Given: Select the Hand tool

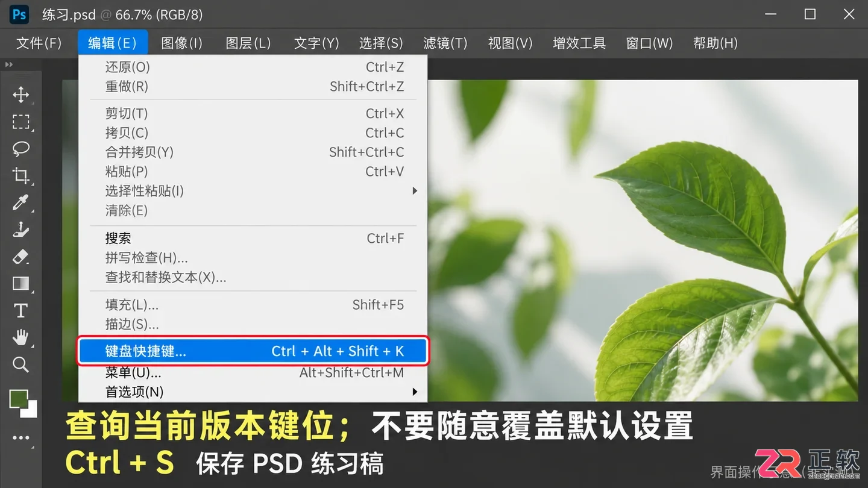Looking at the screenshot, I should coord(21,337).
